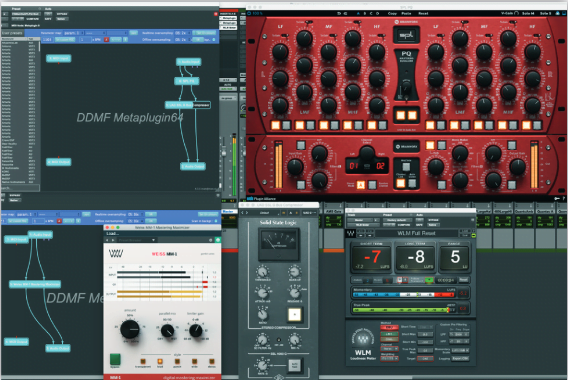Click the redo arrow in SPL PQ toolbar

tap(346, 13)
